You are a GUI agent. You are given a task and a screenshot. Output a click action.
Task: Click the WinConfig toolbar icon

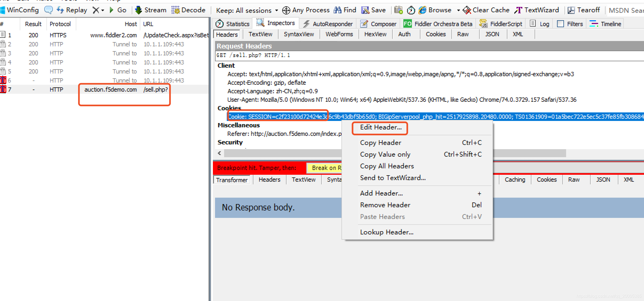3,10
